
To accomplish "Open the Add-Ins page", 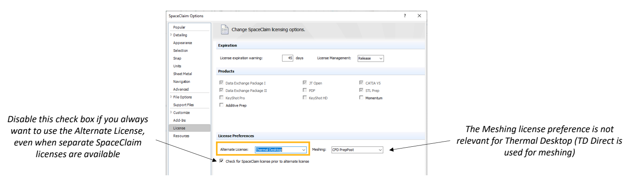I will point(179,120).
